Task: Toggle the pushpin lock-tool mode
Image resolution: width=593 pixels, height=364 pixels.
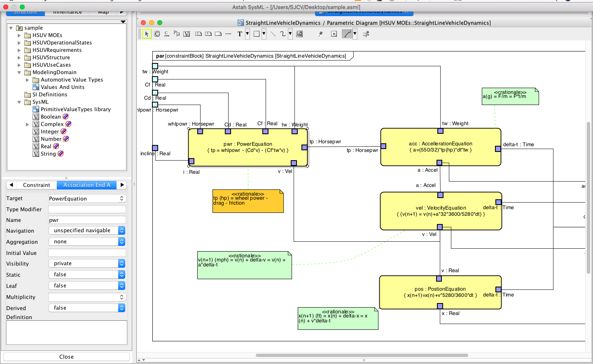Action: click(320, 34)
